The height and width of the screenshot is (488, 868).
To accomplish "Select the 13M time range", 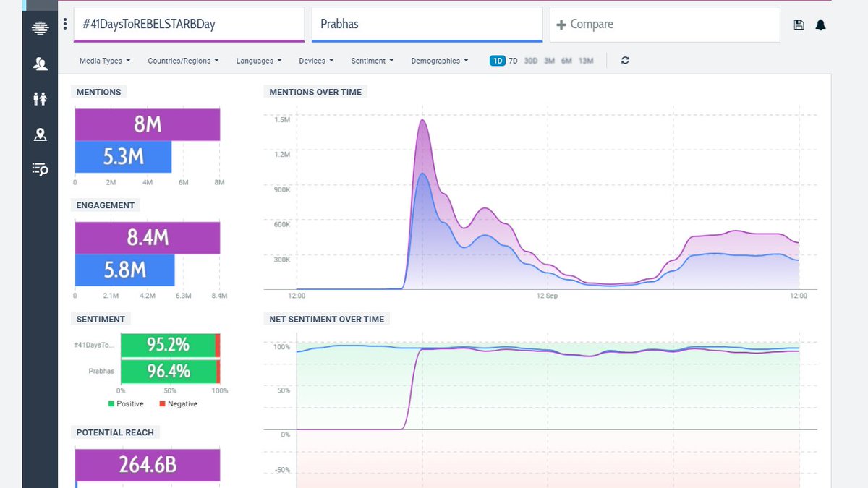I will 586,61.
